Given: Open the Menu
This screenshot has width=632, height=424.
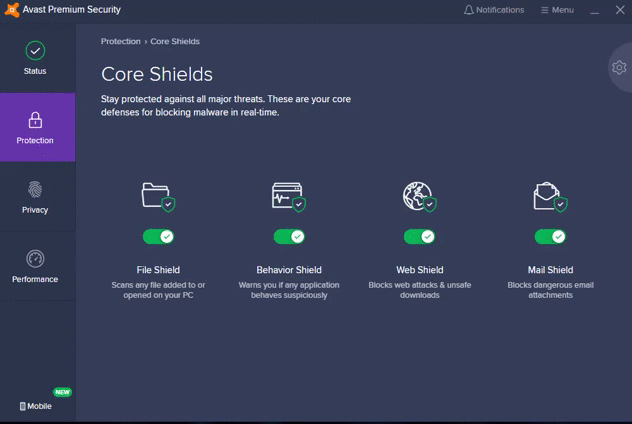Looking at the screenshot, I should coord(557,10).
